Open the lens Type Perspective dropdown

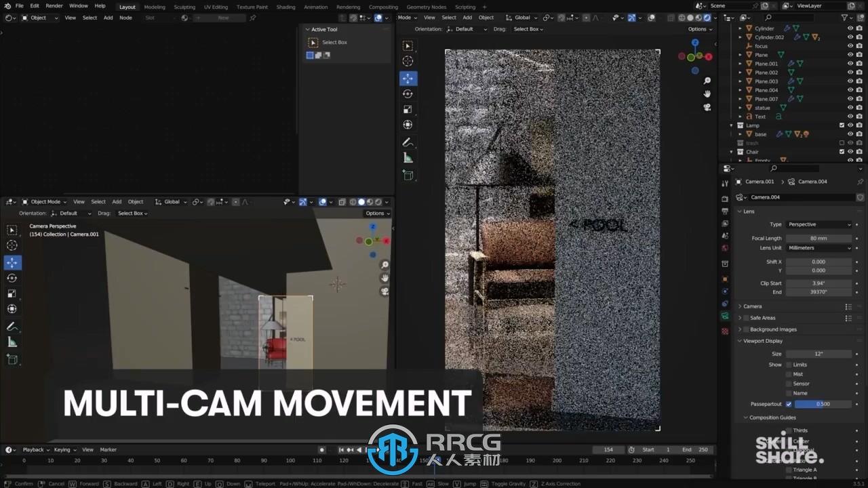[818, 224]
